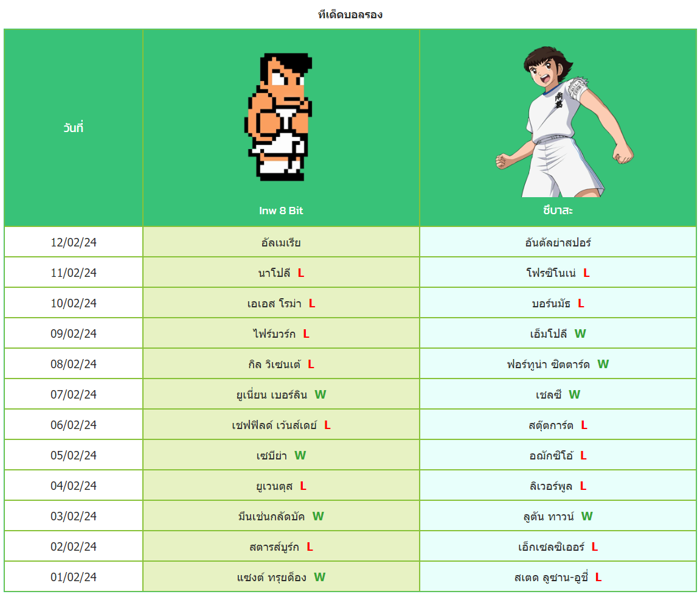Click the เอ็กเซลซิเออร์ pick
Viewport: 700px width, 597px height.
click(551, 546)
